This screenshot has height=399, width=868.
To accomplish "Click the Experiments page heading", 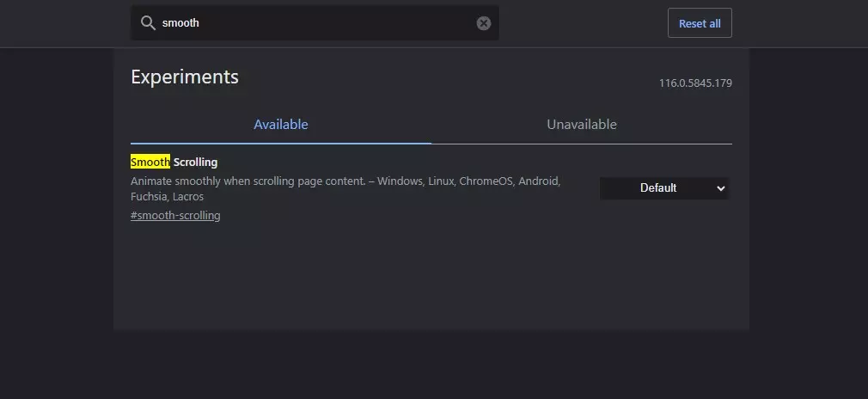I will pos(185,77).
